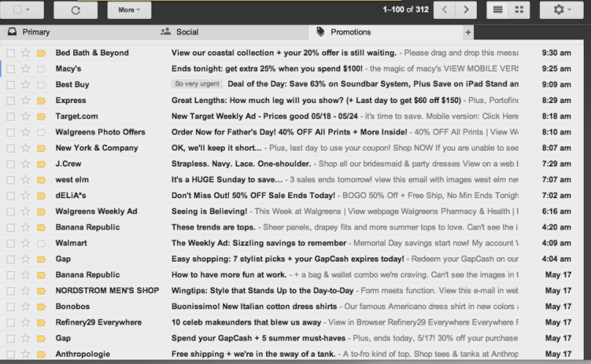Select the Anthropologie email checkbox
This screenshot has height=364, width=591.
10,354
